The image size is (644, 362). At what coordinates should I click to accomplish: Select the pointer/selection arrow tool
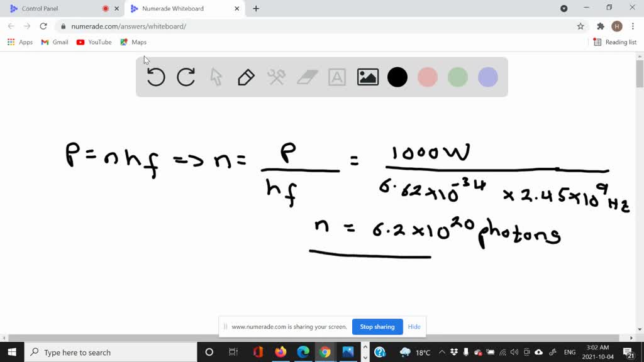[215, 77]
